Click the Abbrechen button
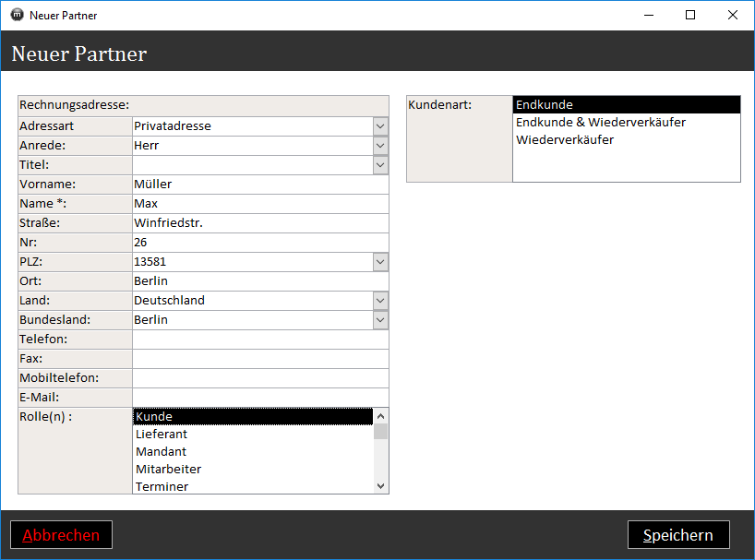The image size is (755, 560). pos(61,535)
